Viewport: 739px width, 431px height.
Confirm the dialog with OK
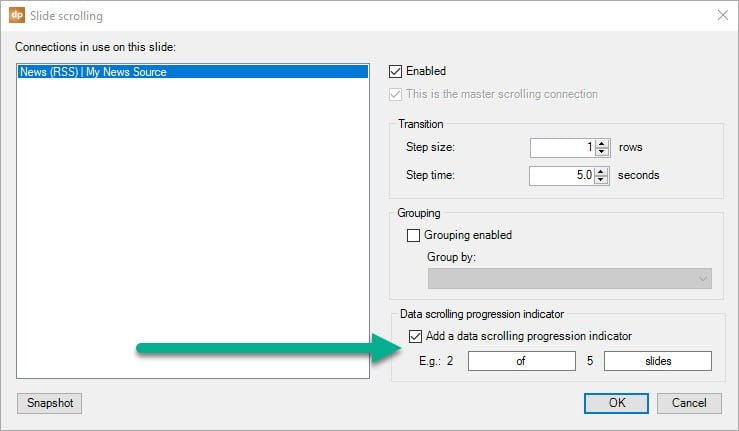point(615,403)
